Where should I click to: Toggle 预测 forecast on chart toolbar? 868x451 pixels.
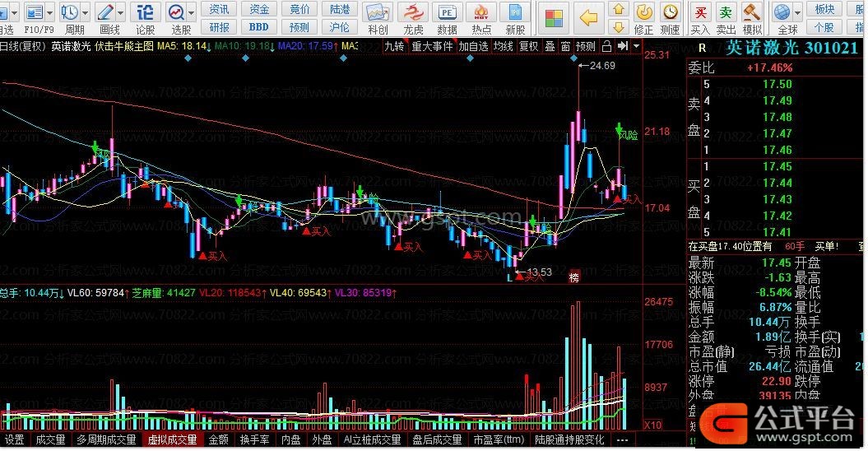[585, 47]
